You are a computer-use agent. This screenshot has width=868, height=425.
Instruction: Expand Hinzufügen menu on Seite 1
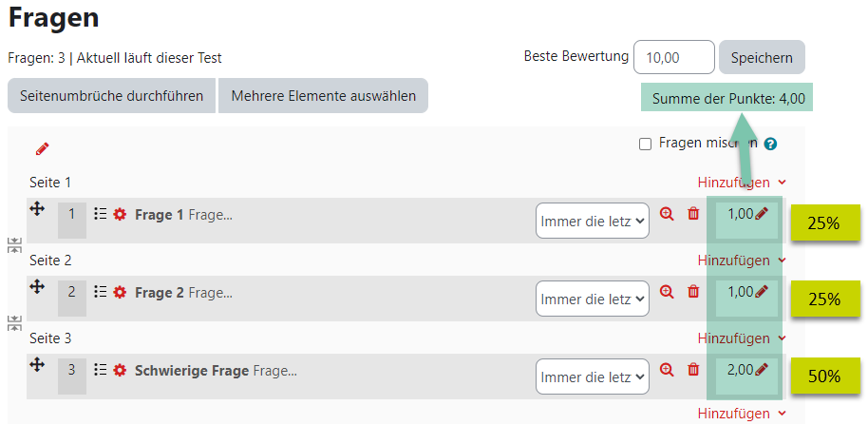point(742,183)
